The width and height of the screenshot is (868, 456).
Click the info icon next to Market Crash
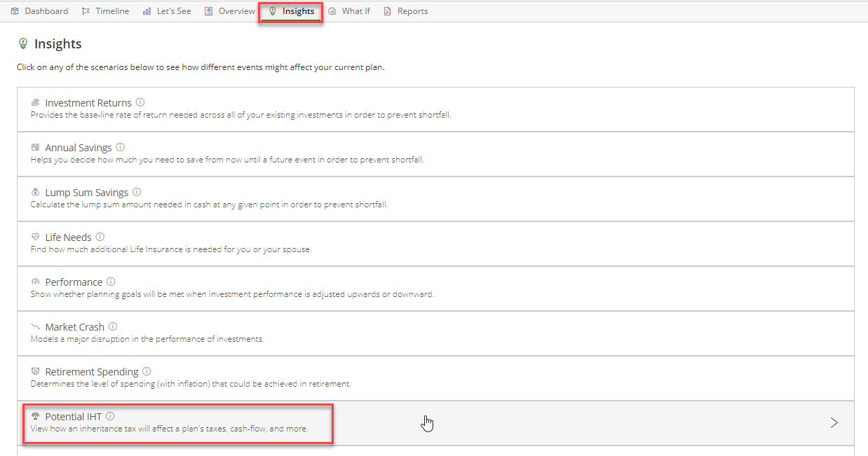[113, 326]
